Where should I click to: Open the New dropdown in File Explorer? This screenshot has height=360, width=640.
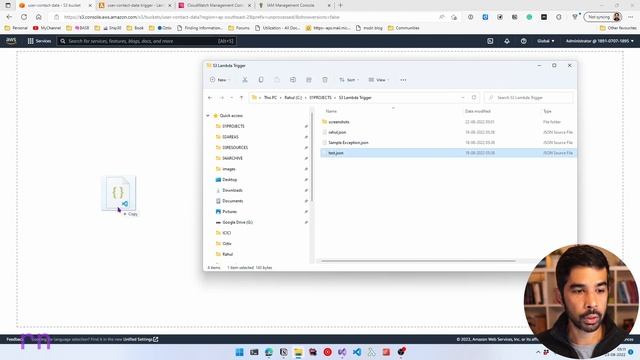pyautogui.click(x=220, y=80)
